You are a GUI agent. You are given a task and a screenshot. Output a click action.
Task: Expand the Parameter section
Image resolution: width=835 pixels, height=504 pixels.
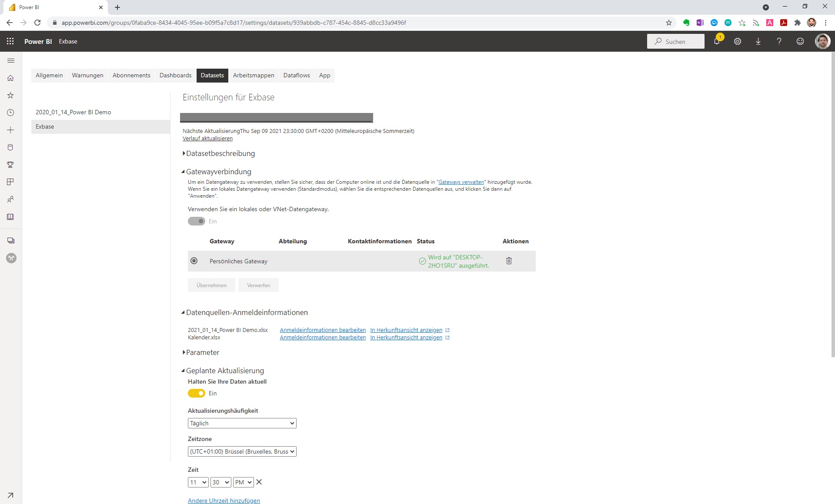coord(200,352)
